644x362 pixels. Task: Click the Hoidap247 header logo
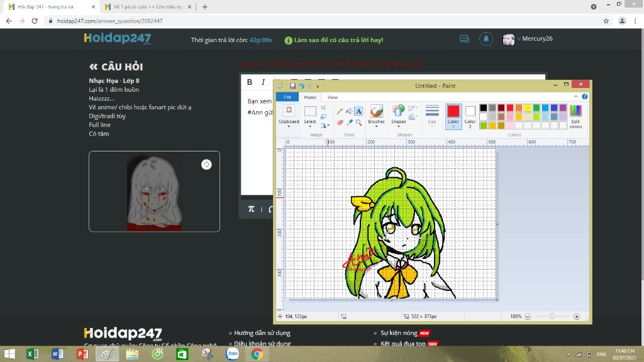click(x=118, y=38)
